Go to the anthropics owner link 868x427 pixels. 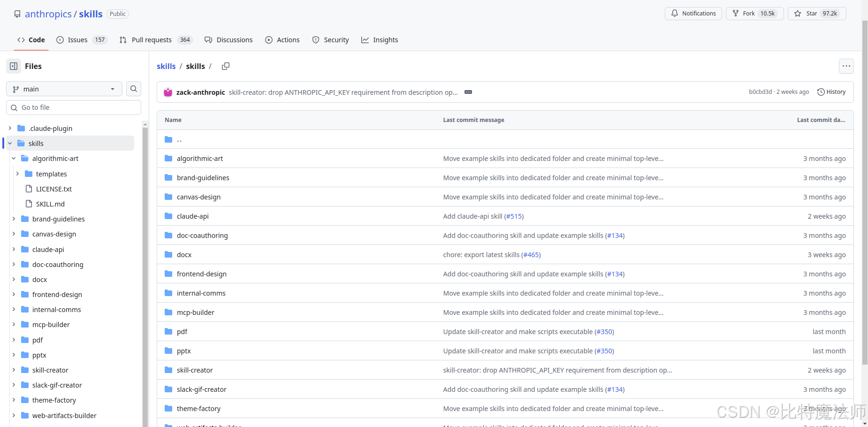[48, 14]
